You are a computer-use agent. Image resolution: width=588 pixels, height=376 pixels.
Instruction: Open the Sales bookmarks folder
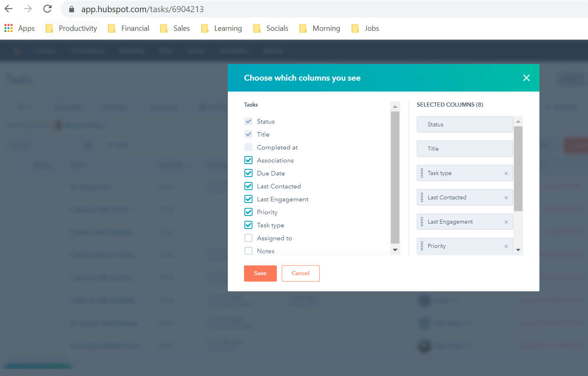click(182, 28)
